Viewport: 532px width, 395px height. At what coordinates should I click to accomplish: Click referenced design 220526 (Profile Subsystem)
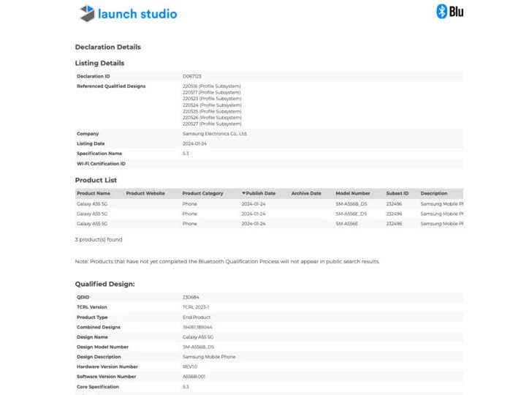tap(212, 118)
